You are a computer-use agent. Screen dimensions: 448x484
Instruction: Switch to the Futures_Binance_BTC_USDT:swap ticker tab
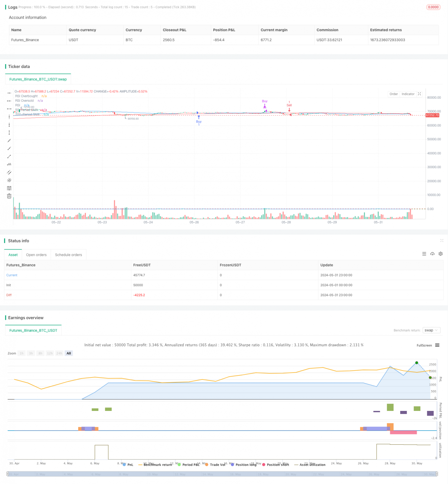38,79
